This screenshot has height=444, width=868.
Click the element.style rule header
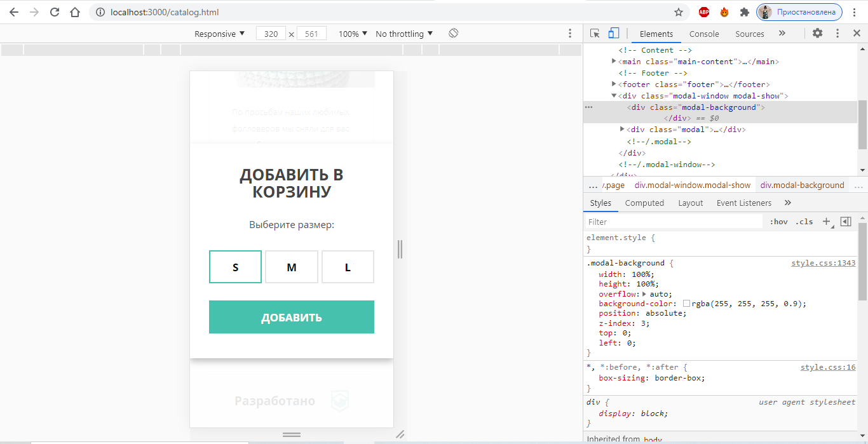(x=620, y=238)
